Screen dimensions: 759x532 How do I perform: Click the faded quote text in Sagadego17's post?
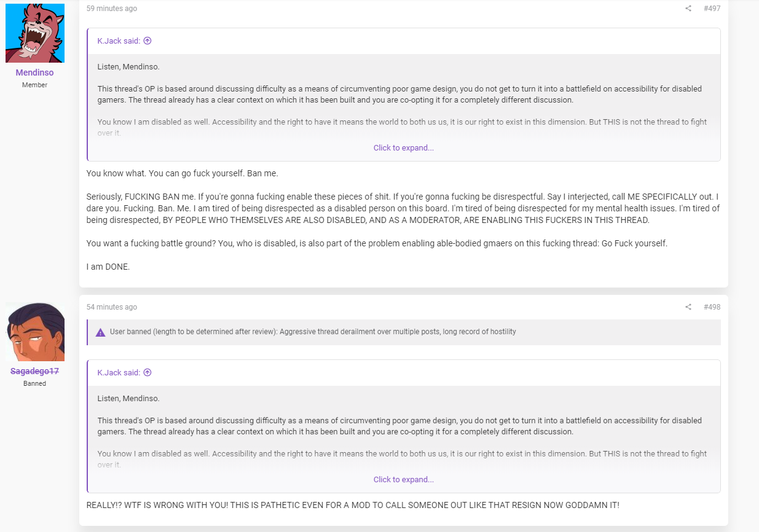point(402,459)
